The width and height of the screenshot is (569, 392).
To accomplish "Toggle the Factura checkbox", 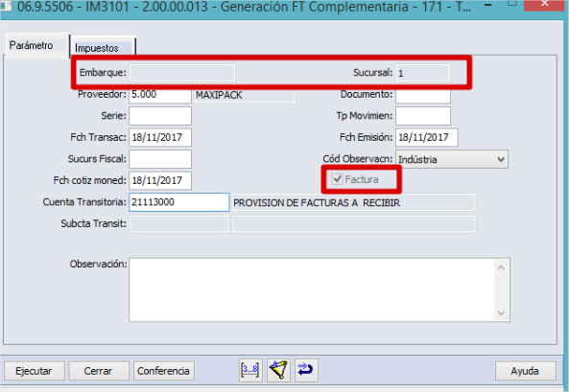I will tap(337, 179).
